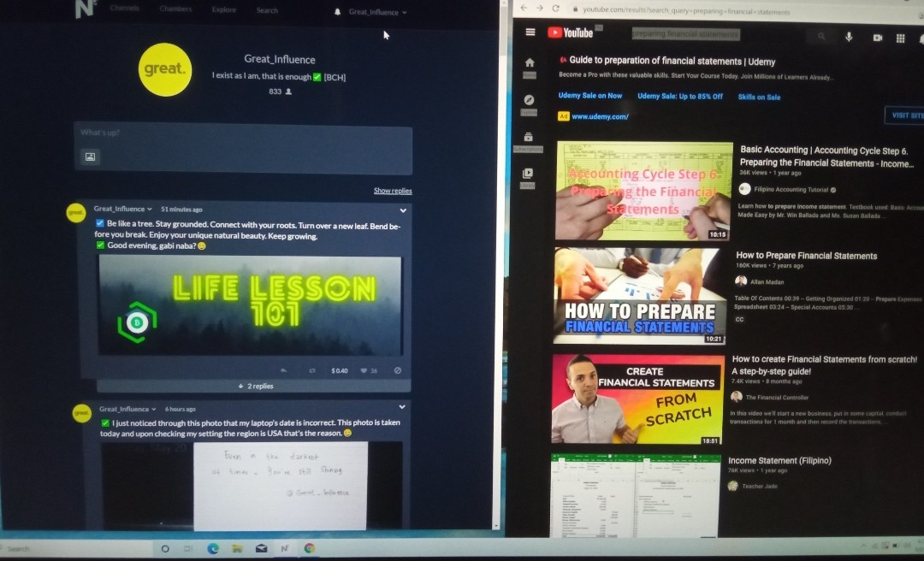The image size is (924, 561).
Task: Click the block icon on Life Lesson post
Action: [x=398, y=370]
